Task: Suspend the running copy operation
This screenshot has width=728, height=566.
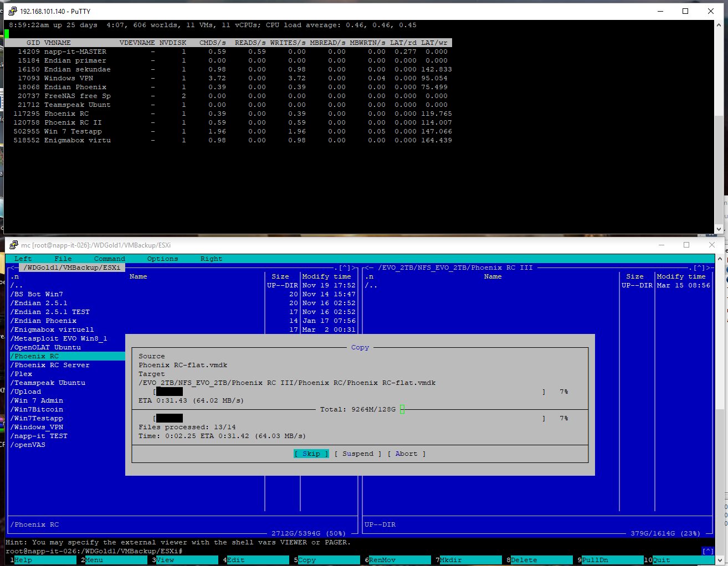Action: (x=357, y=454)
